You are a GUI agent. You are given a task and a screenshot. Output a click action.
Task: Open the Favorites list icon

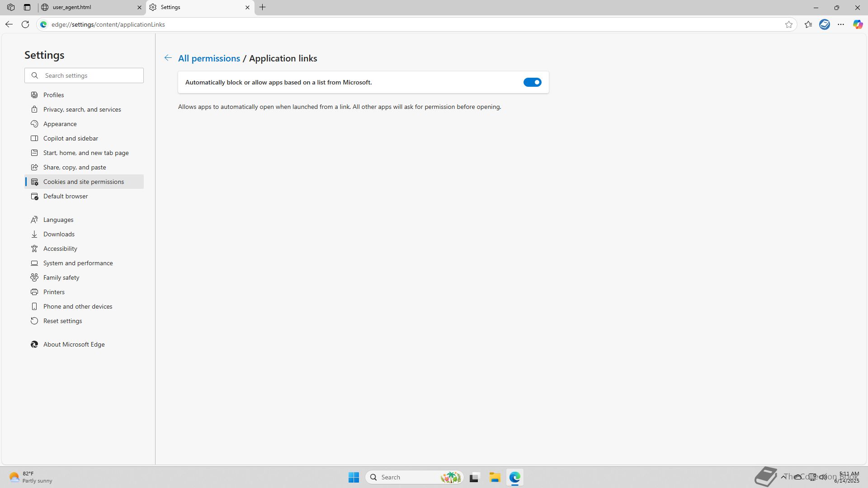click(x=808, y=24)
